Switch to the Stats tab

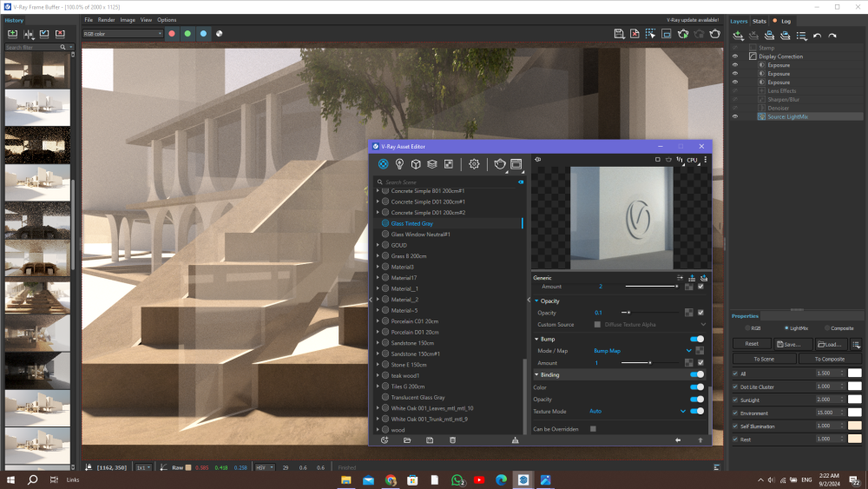point(759,21)
